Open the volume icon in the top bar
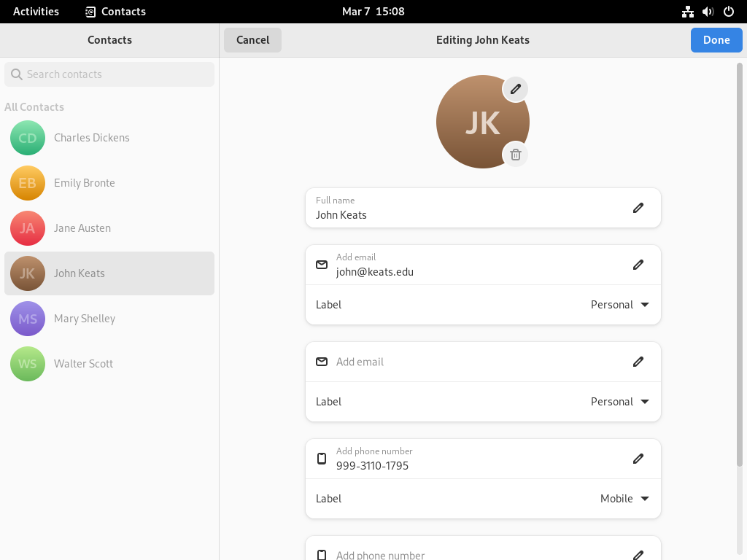Image resolution: width=747 pixels, height=560 pixels. [708, 12]
